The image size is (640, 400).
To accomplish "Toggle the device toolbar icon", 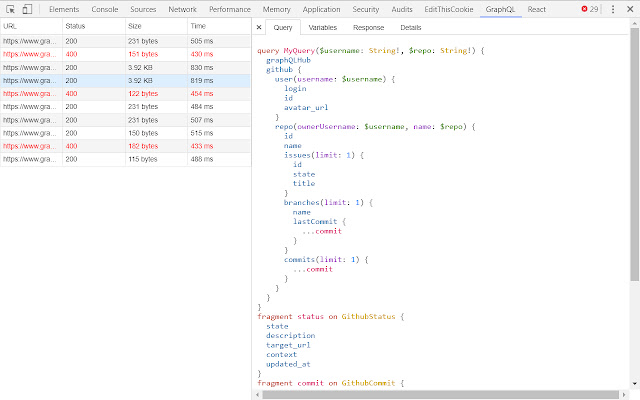I will 26,9.
